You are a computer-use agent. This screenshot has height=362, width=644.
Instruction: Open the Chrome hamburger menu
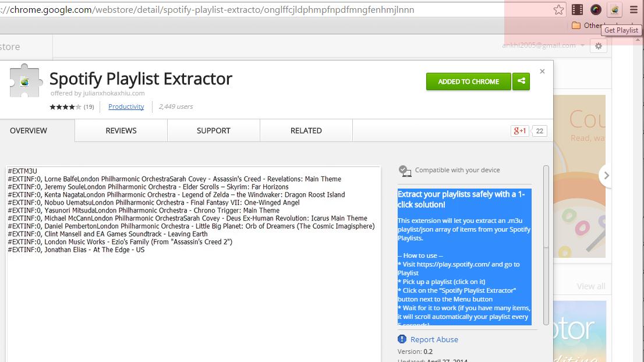634,9
